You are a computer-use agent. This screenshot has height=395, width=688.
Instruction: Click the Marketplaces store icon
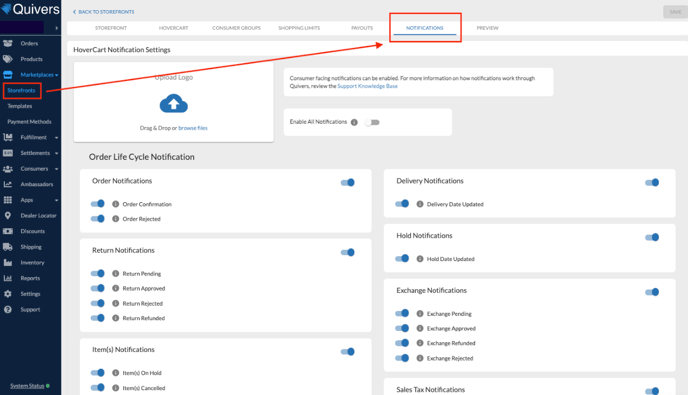8,75
